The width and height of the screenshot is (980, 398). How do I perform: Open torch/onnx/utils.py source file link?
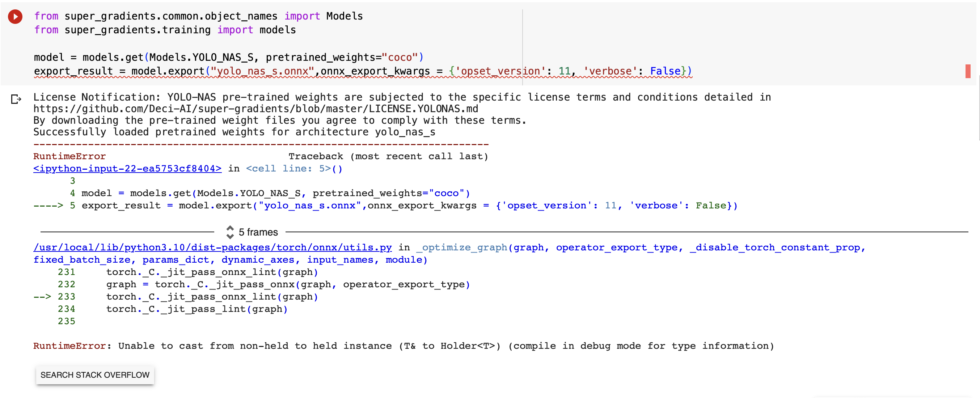pos(212,247)
